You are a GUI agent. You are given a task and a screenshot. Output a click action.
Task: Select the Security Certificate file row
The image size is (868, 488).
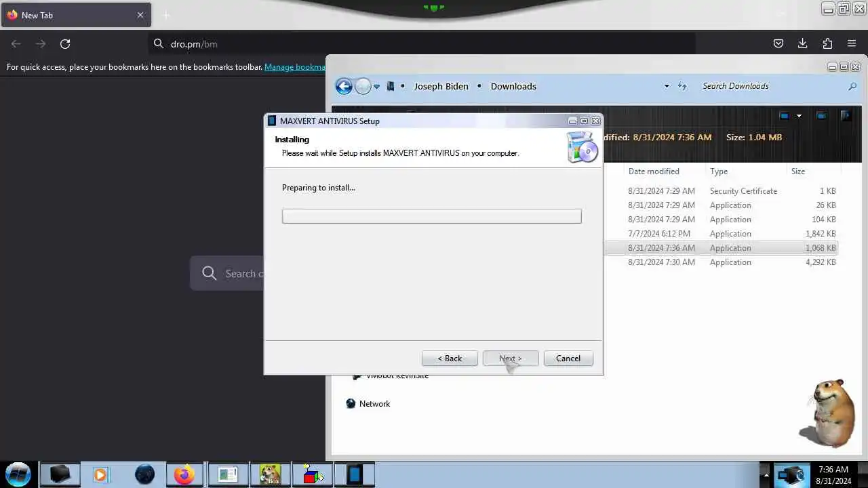click(x=720, y=191)
